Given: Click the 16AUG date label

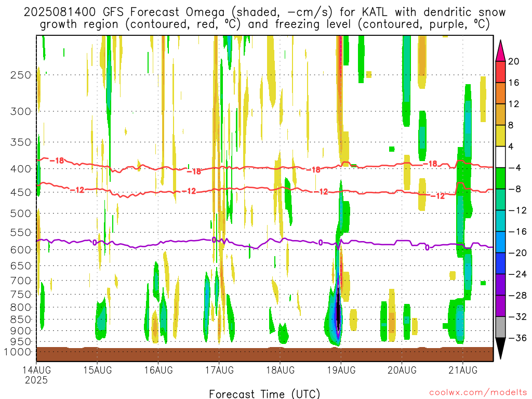Looking at the screenshot, I should 158,370.
